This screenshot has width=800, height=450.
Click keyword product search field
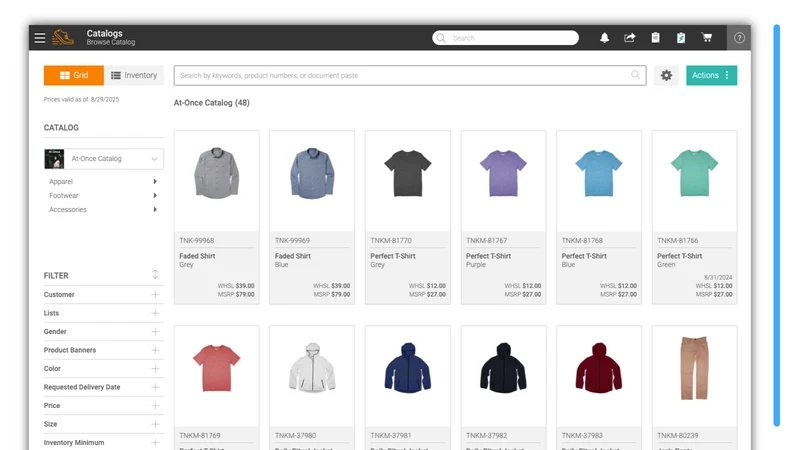coord(410,76)
